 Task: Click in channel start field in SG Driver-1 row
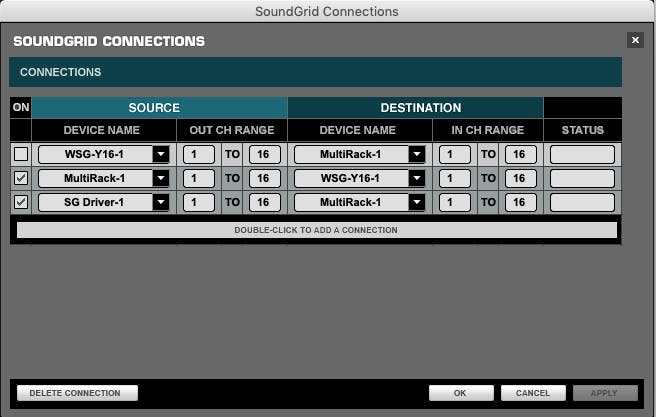pyautogui.click(x=455, y=202)
